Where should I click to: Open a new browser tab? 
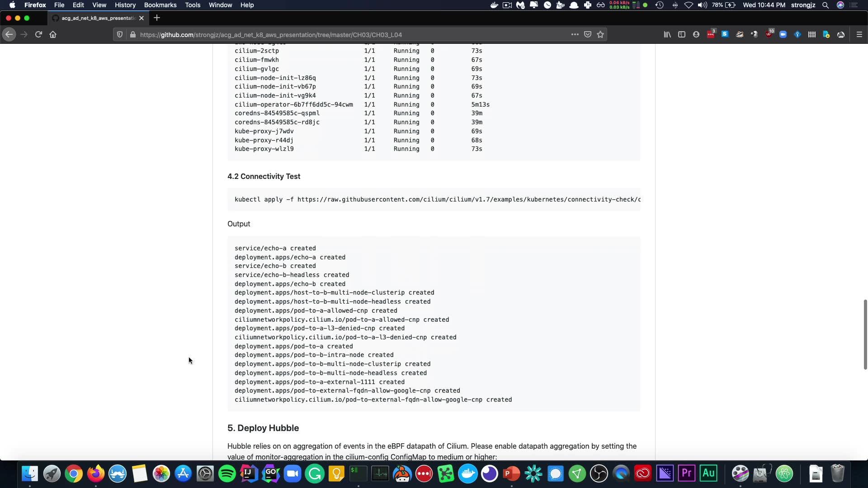157,18
